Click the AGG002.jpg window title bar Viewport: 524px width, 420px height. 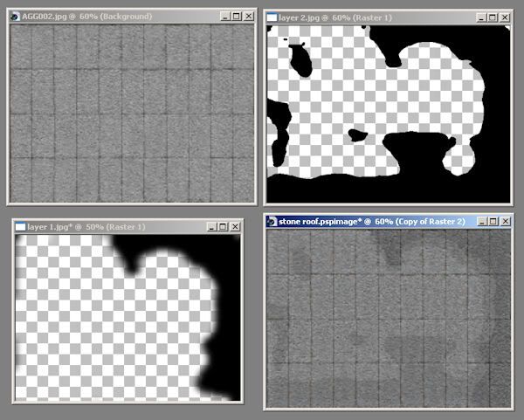(x=132, y=17)
